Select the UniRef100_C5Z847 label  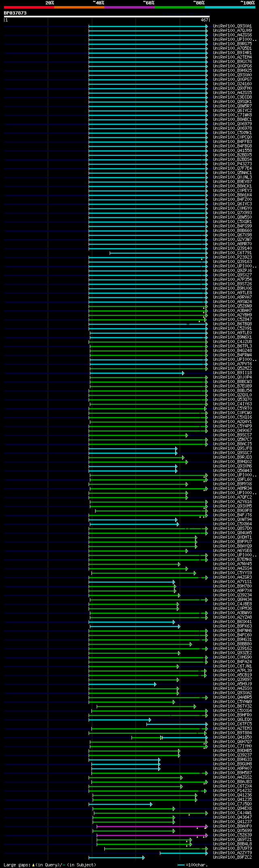click(232, 320)
